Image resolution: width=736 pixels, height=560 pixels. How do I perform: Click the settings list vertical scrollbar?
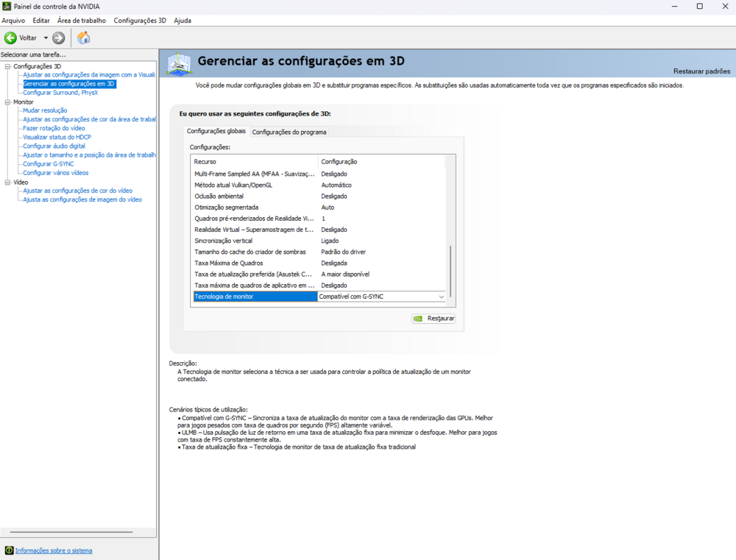point(450,272)
